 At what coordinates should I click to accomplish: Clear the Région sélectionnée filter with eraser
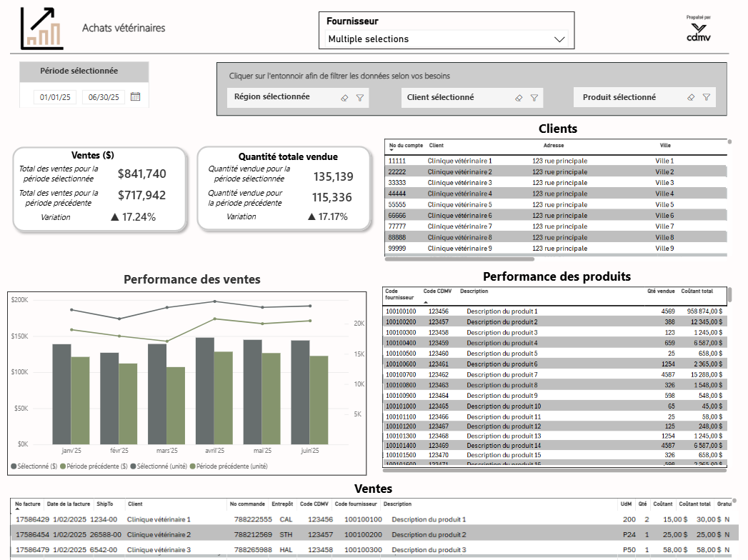coord(344,98)
